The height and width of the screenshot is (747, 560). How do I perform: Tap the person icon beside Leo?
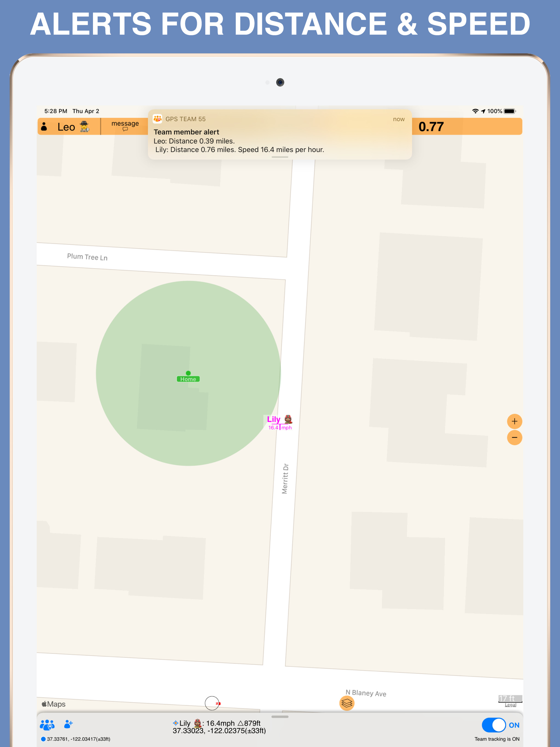pos(44,127)
